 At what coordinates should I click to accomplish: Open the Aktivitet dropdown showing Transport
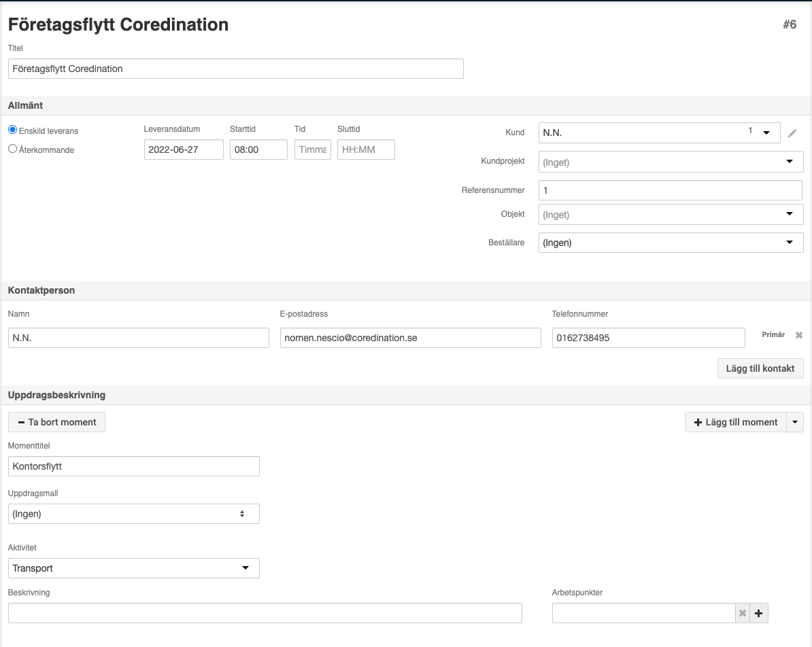pyautogui.click(x=133, y=568)
